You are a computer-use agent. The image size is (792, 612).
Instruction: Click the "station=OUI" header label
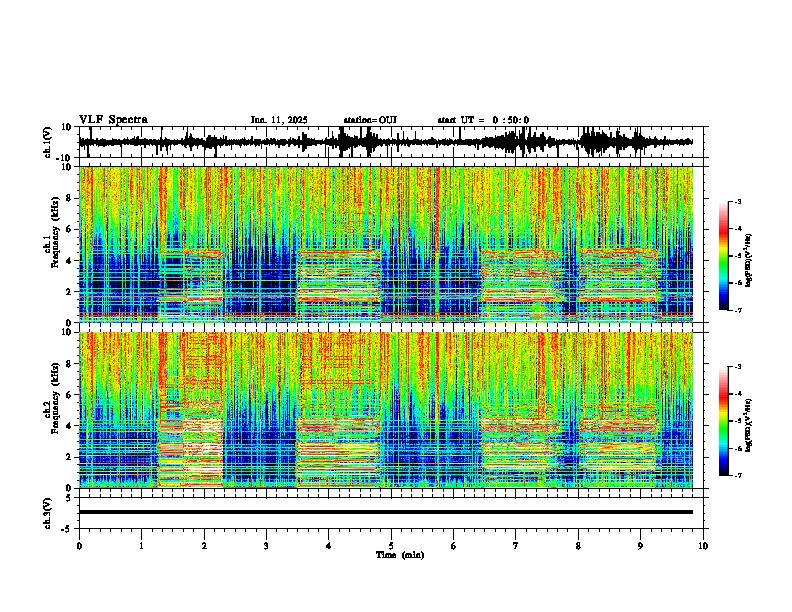coord(370,120)
